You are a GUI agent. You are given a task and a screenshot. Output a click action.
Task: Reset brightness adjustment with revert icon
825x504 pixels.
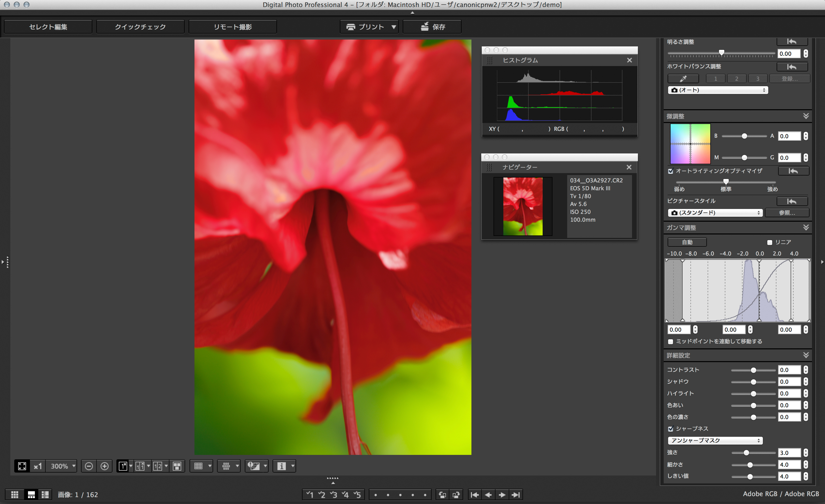pos(792,41)
